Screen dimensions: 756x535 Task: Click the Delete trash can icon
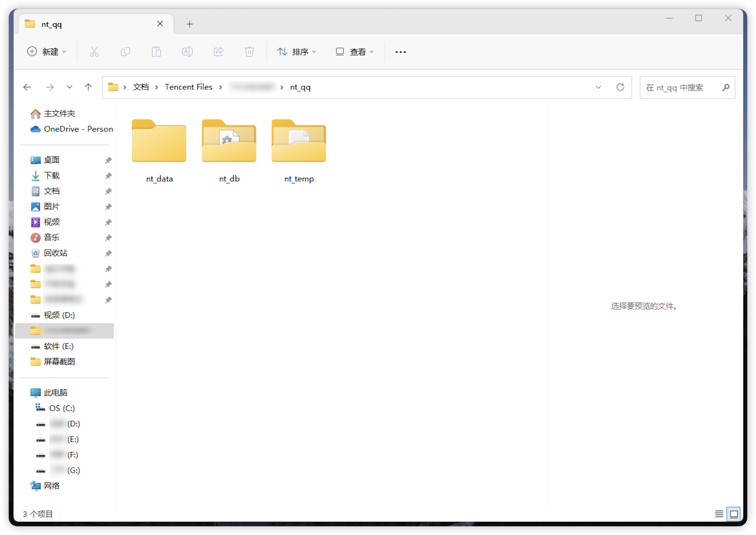249,52
